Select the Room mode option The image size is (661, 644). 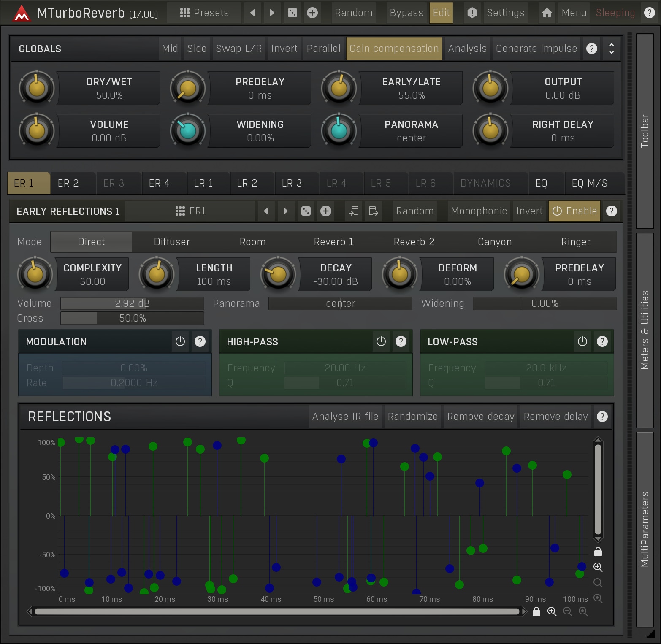(x=252, y=242)
